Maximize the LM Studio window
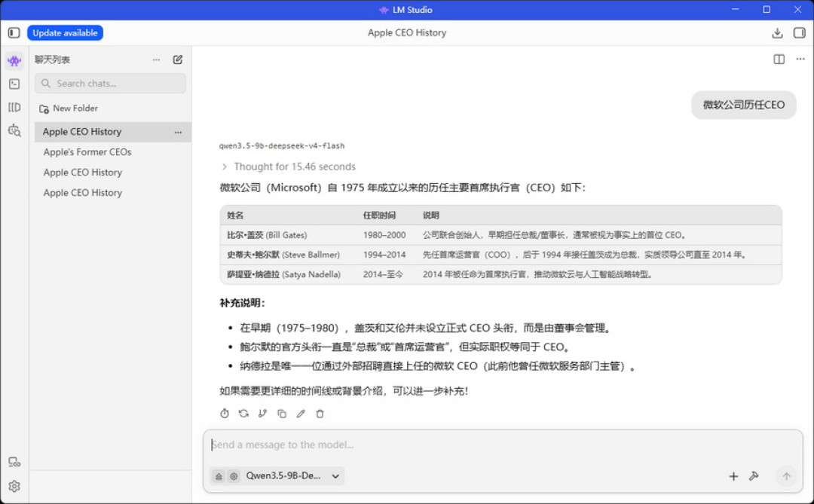The image size is (814, 504). point(767,9)
